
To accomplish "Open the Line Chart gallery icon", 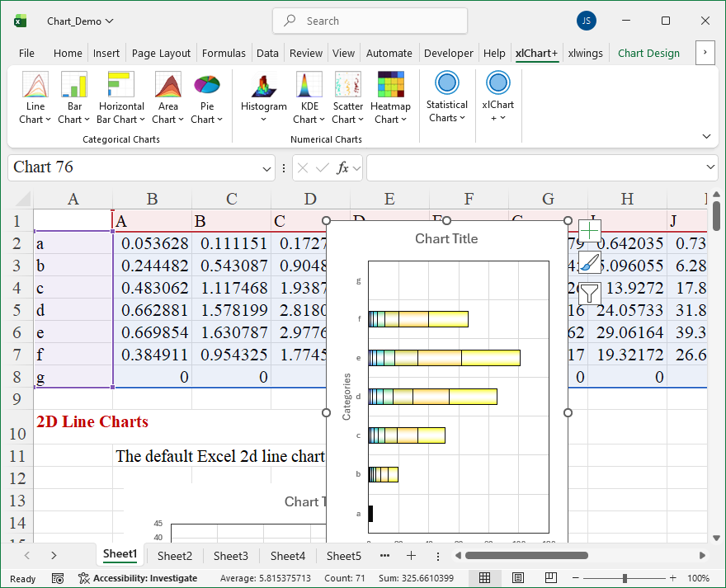I will [35, 86].
